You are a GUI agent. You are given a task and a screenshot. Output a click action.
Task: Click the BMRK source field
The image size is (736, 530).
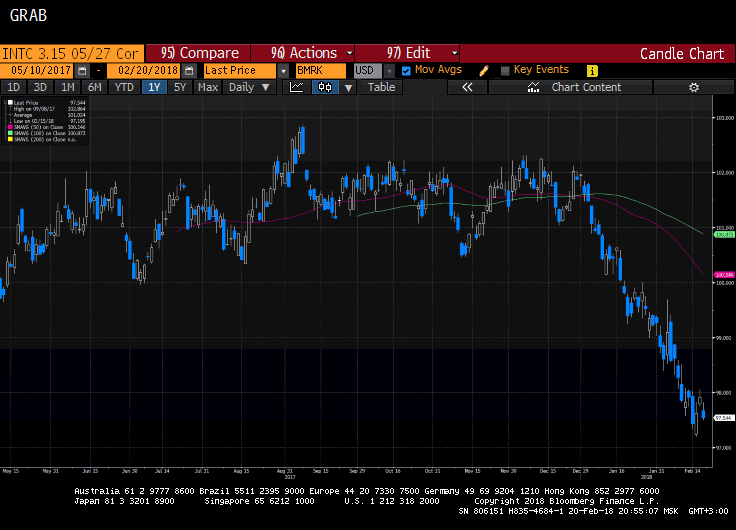(321, 71)
